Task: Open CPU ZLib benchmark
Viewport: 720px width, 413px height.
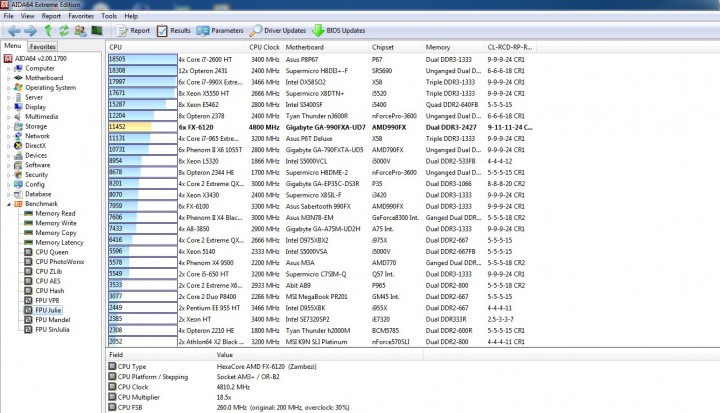Action: 49,271
